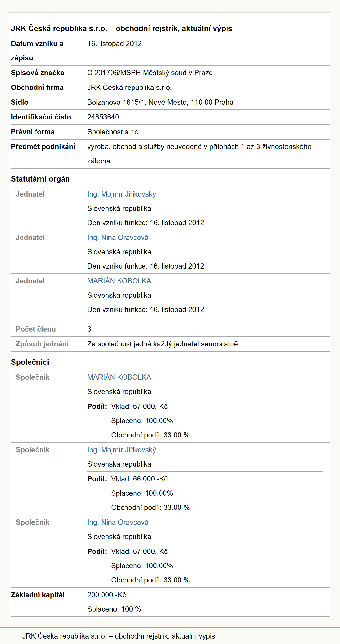340x644 pixels.
Task: Click the Statutární orgán section heading
Action: tap(40, 179)
